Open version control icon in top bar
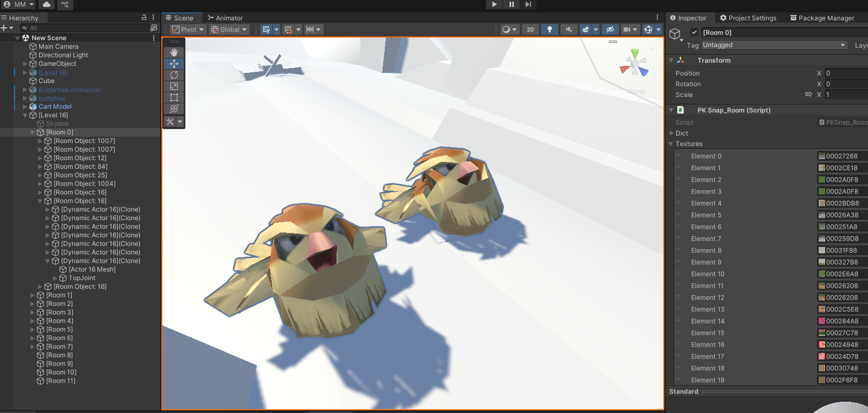 (65, 4)
